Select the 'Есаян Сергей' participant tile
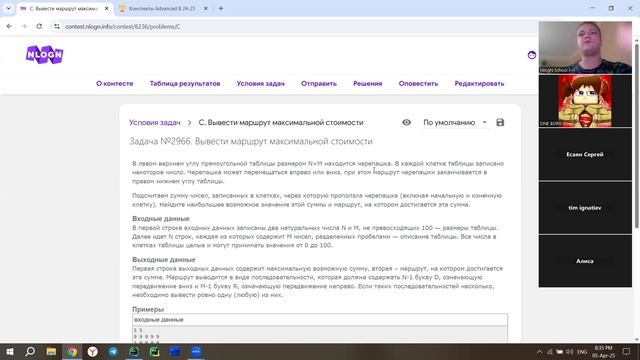The image size is (640, 360). [x=585, y=154]
